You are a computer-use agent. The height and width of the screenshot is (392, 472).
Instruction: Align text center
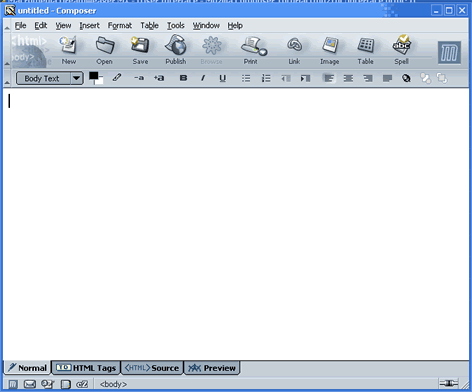pos(348,78)
